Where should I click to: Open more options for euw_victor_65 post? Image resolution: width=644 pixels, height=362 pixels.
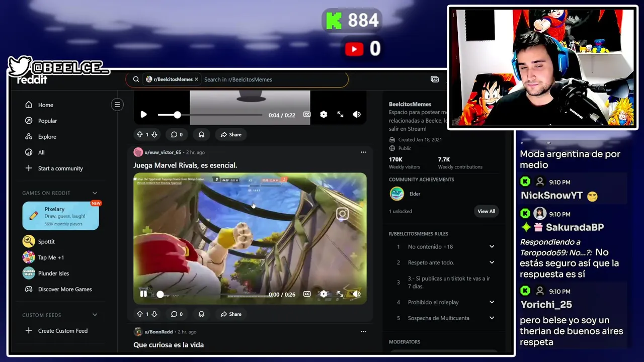[x=363, y=152]
